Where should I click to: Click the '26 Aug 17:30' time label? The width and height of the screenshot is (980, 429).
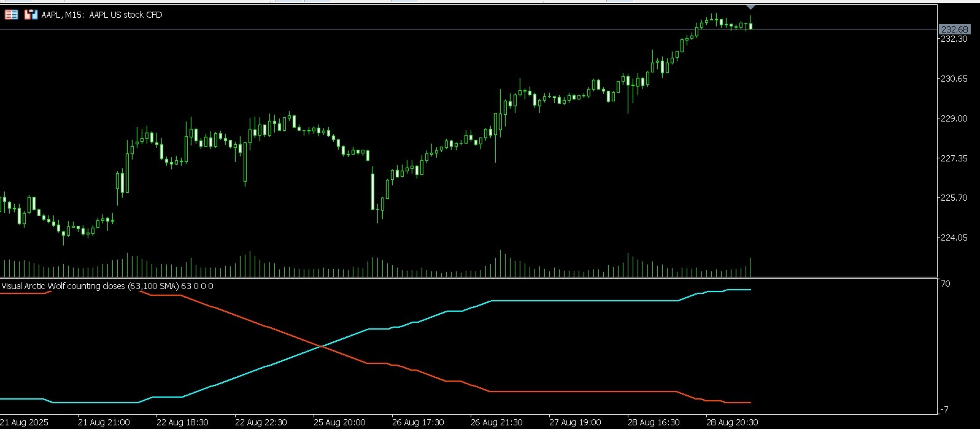(x=418, y=422)
